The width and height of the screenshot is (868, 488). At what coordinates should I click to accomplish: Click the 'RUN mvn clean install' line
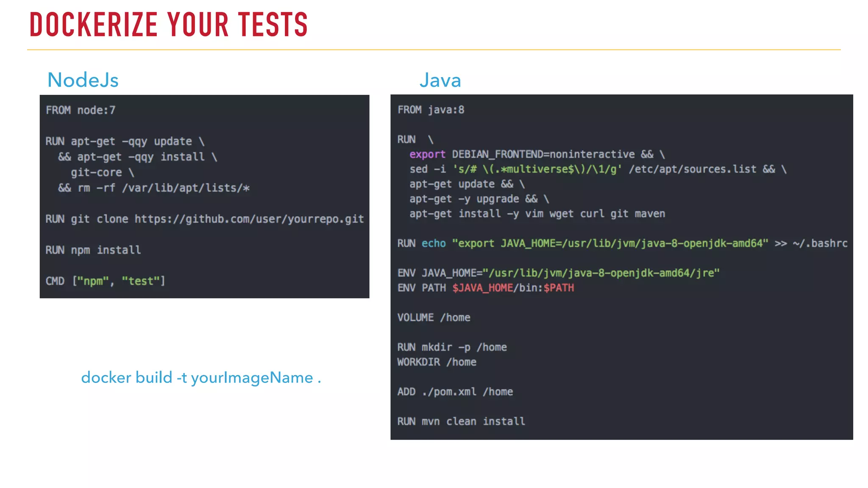[462, 421]
